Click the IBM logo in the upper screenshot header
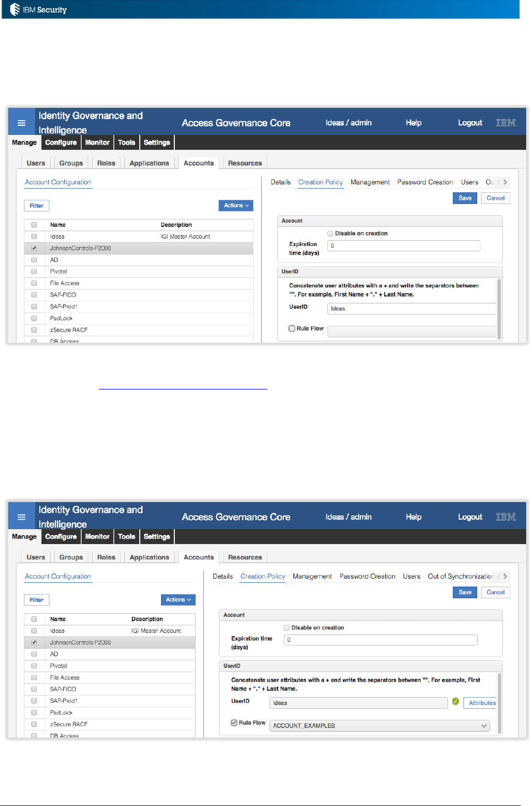 pos(505,123)
